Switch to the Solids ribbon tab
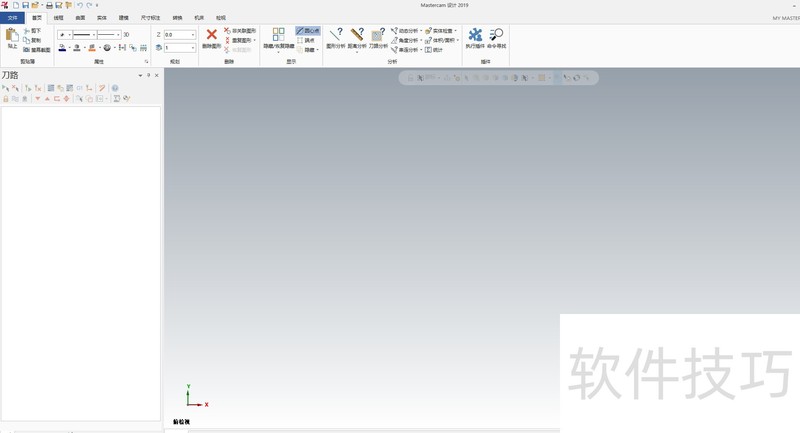Screen dimensions: 800x433 pyautogui.click(x=102, y=18)
